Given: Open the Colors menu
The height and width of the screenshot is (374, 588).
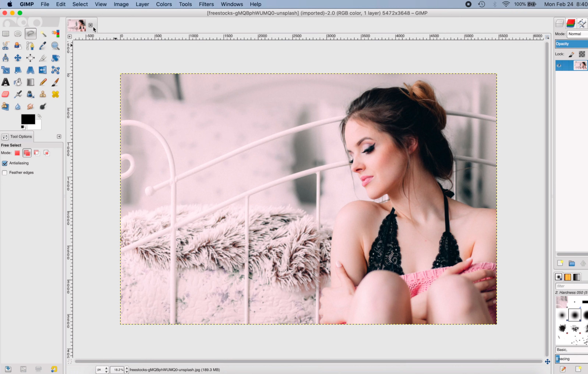Looking at the screenshot, I should tap(164, 4).
